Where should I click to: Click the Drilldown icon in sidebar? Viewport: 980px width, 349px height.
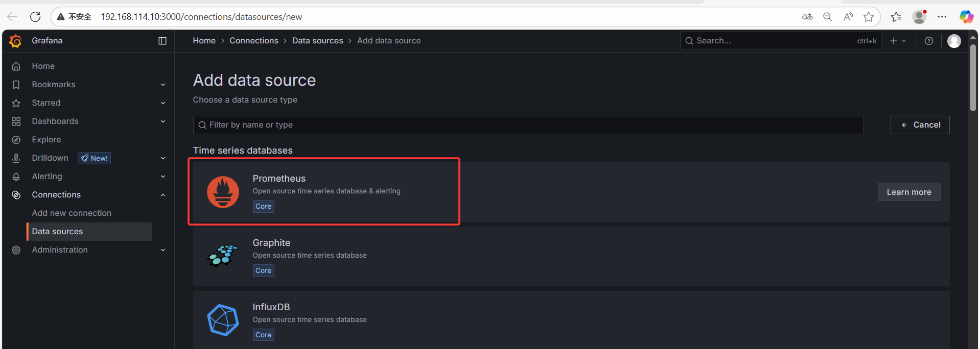(x=16, y=158)
